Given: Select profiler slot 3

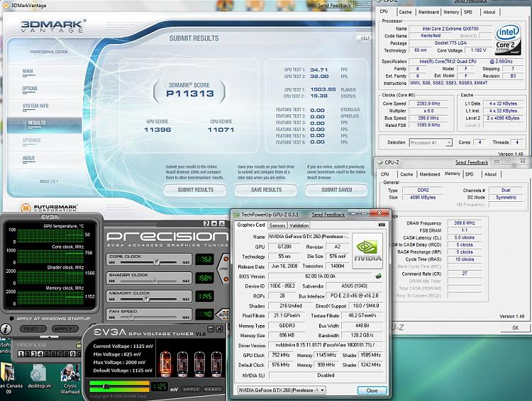Looking at the screenshot, I should 34,354.
